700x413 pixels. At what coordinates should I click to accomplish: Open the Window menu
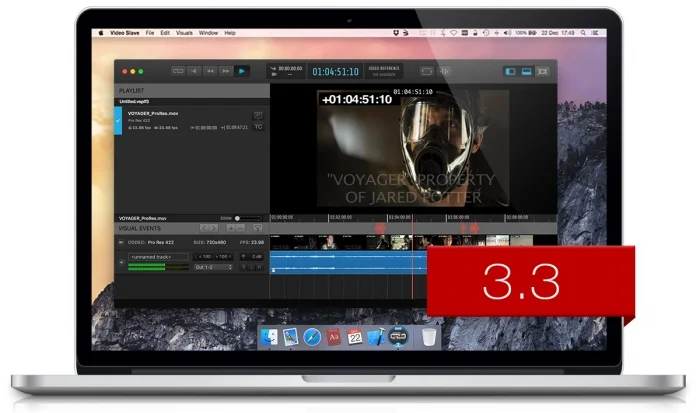coord(208,33)
